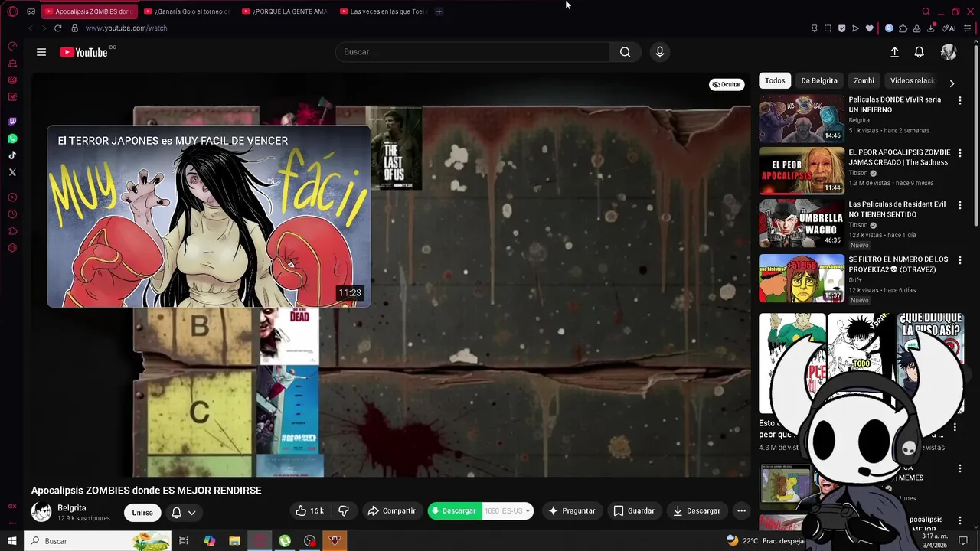Toggle the pin icon in address bar

coord(814,28)
